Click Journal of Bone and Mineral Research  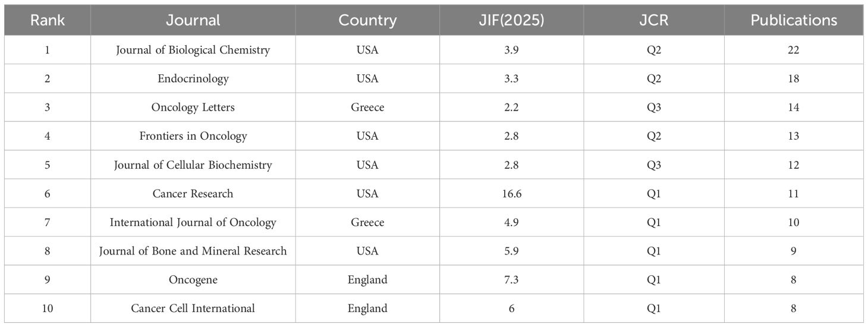(x=193, y=251)
